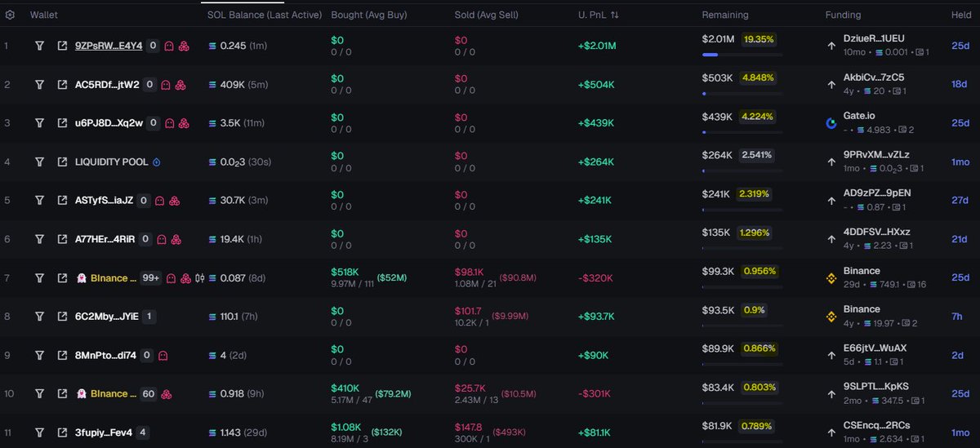980x448 pixels.
Task: Click the Remaining column header
Action: 725,16
